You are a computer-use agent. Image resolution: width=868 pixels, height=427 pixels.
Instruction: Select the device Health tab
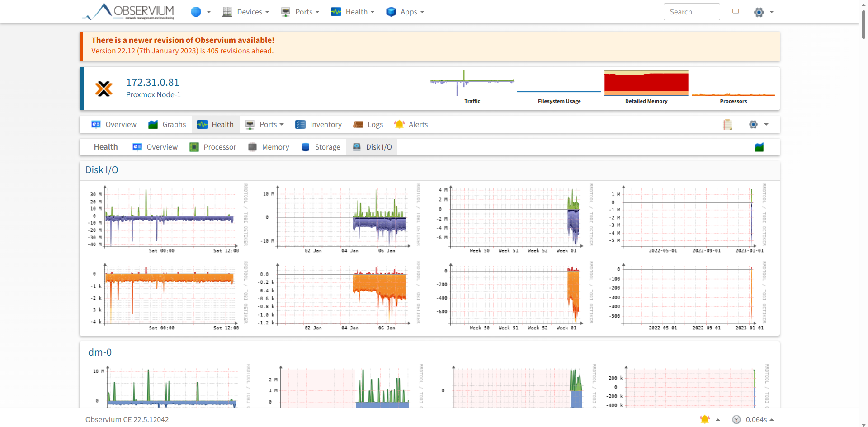[x=216, y=124]
